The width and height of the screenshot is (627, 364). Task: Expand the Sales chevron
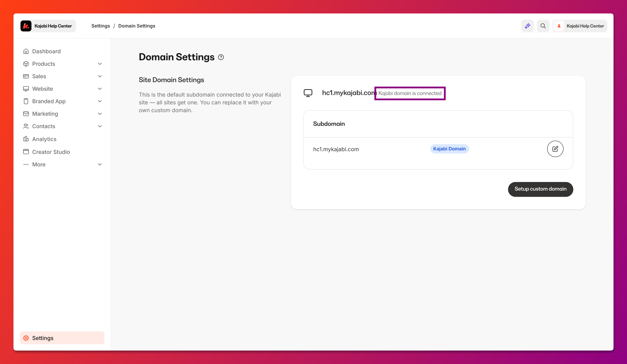(100, 76)
